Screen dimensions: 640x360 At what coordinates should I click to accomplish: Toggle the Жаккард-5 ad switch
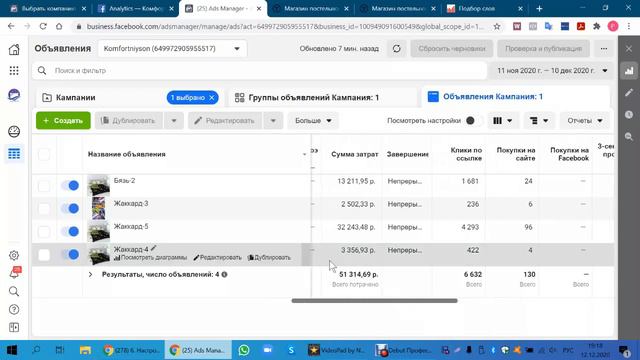tap(70, 231)
